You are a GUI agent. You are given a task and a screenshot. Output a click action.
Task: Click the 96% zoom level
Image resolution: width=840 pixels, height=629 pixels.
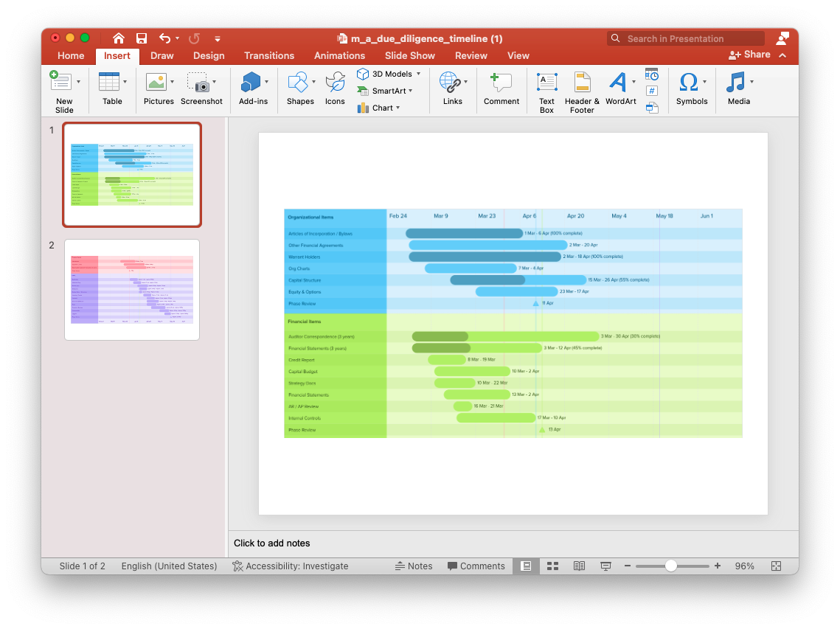click(744, 566)
